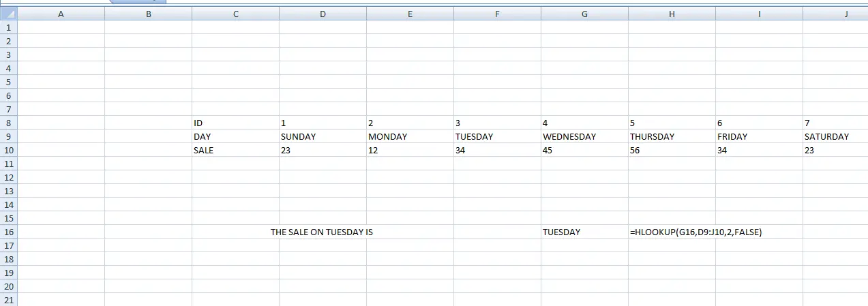Click the sale value 56 cell
Viewport: 868px width, 306px height.
[x=672, y=150]
